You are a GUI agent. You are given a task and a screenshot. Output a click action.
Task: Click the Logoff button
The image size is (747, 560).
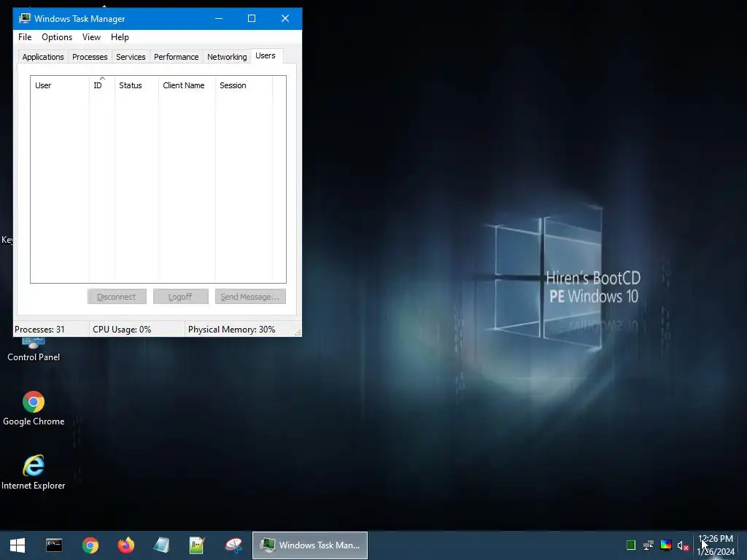tap(181, 297)
